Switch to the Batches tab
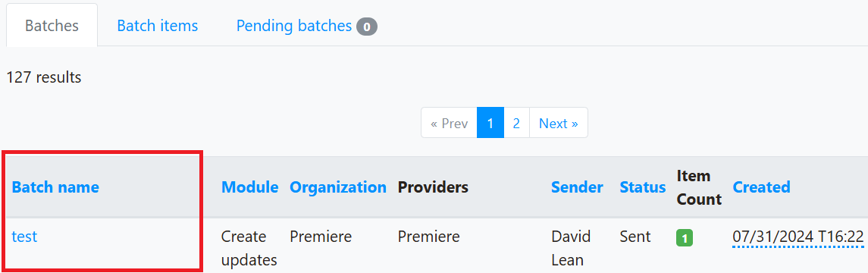The height and width of the screenshot is (273, 868). 52,26
